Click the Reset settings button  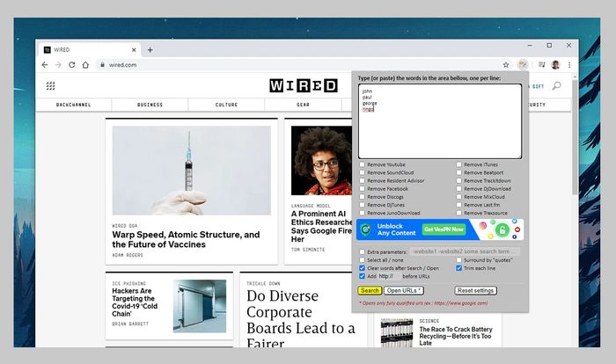tap(475, 290)
